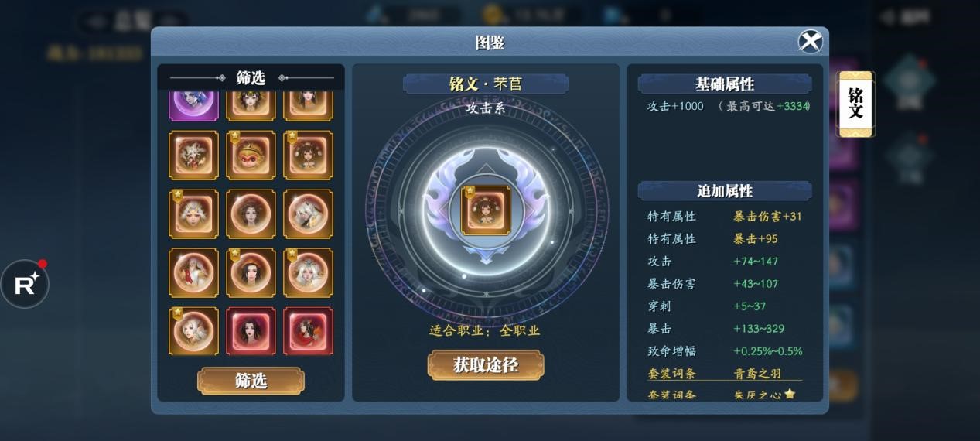
Task: Click the 基础属性 section header
Action: click(x=725, y=84)
